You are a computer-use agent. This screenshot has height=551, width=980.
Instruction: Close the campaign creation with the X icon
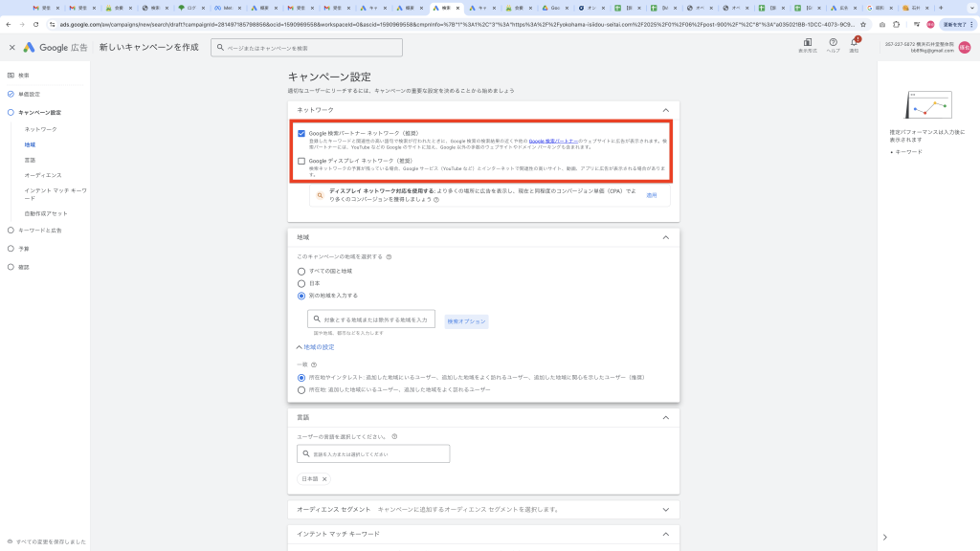12,47
